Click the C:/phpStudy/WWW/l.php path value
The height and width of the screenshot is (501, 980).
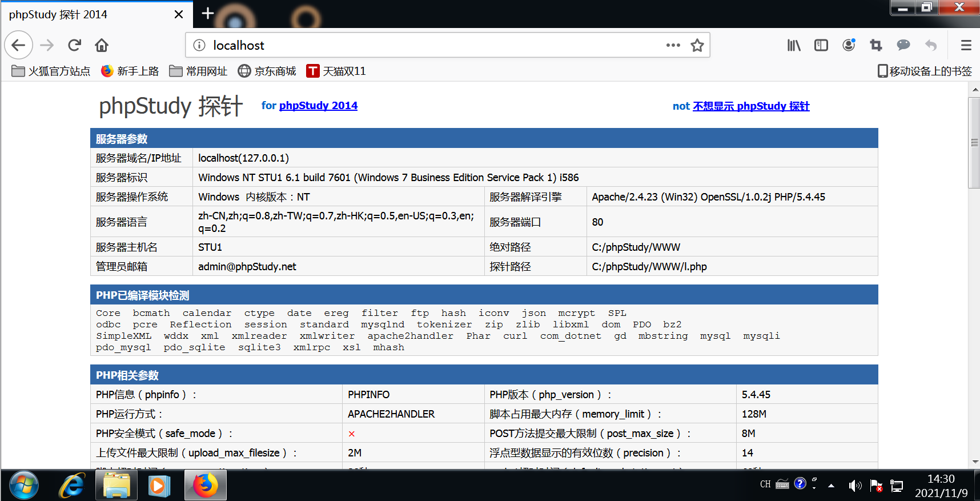tap(649, 267)
